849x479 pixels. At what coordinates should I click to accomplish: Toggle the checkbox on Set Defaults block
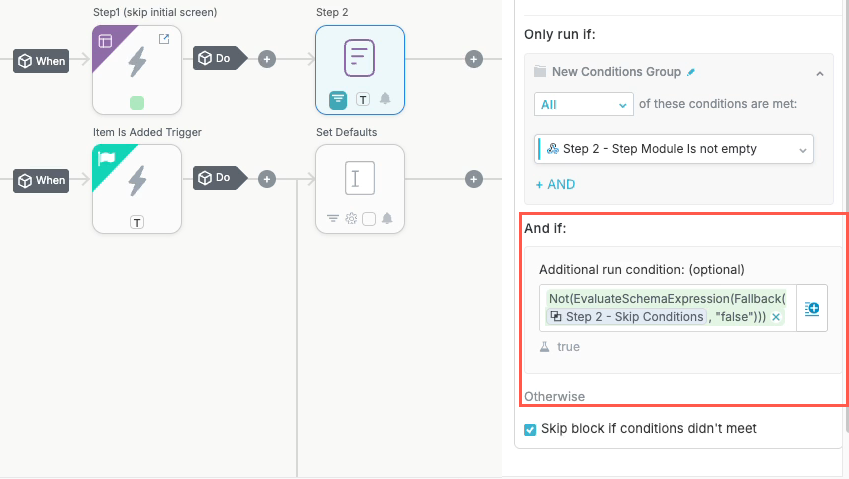[368, 219]
